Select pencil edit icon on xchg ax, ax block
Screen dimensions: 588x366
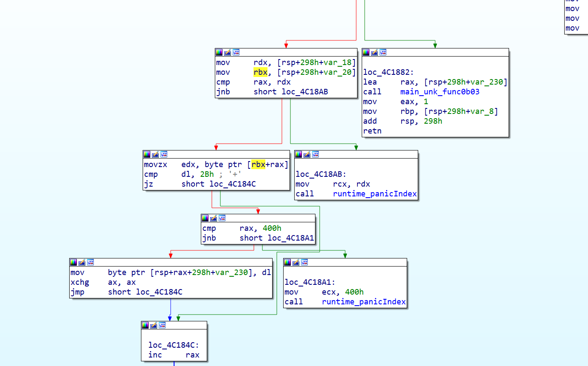[x=82, y=262]
